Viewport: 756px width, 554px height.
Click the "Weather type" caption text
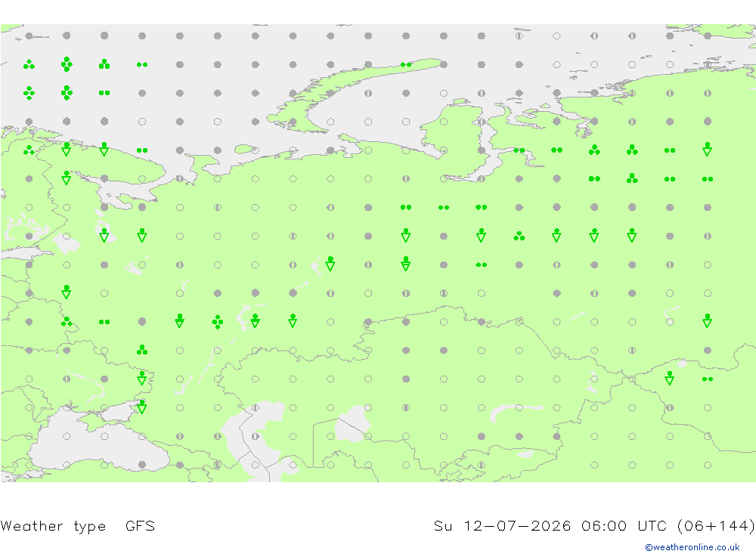pyautogui.click(x=53, y=526)
